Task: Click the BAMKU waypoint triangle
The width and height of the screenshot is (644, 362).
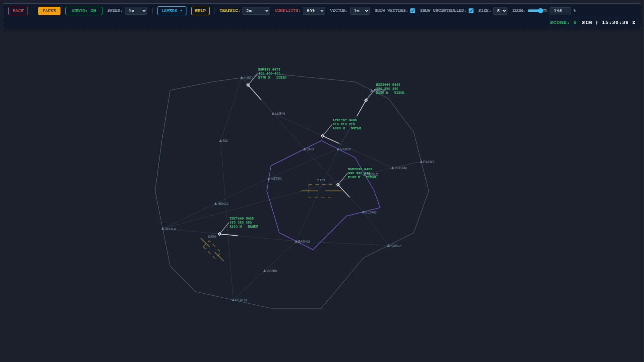Action: click(296, 241)
